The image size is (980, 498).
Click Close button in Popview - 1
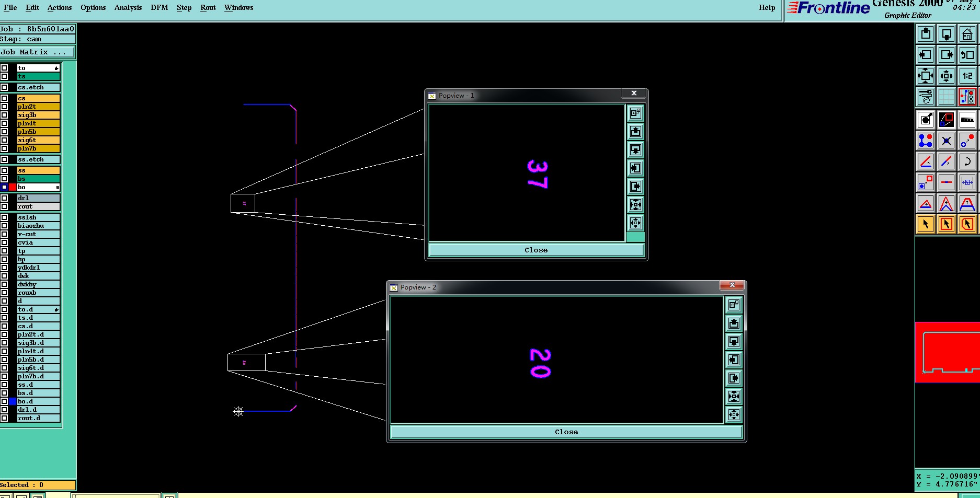click(x=536, y=250)
